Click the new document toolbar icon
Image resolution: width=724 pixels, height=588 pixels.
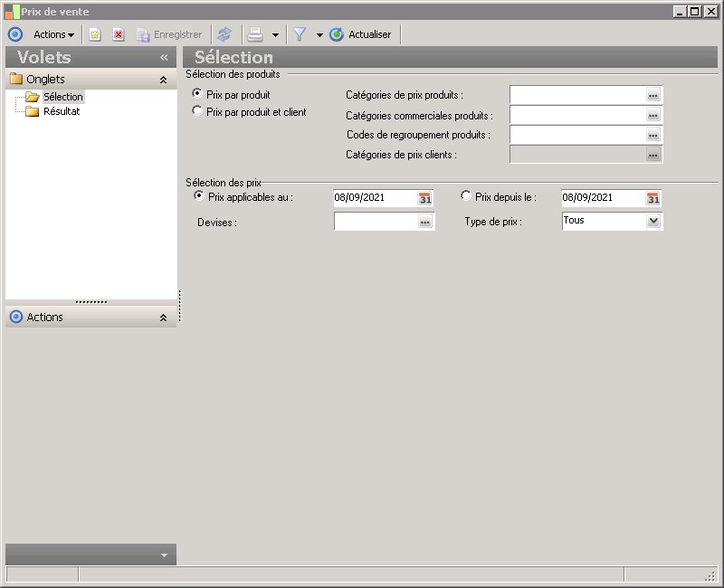tap(94, 34)
